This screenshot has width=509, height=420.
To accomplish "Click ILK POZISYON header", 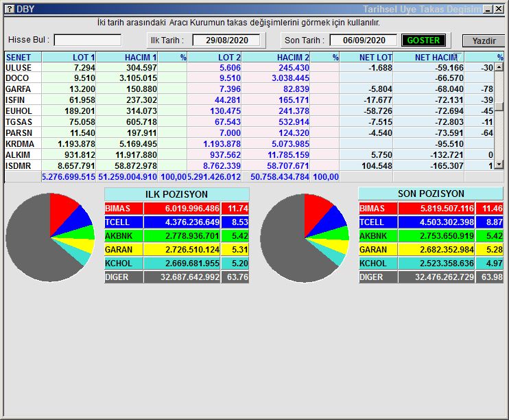I will pyautogui.click(x=176, y=194).
